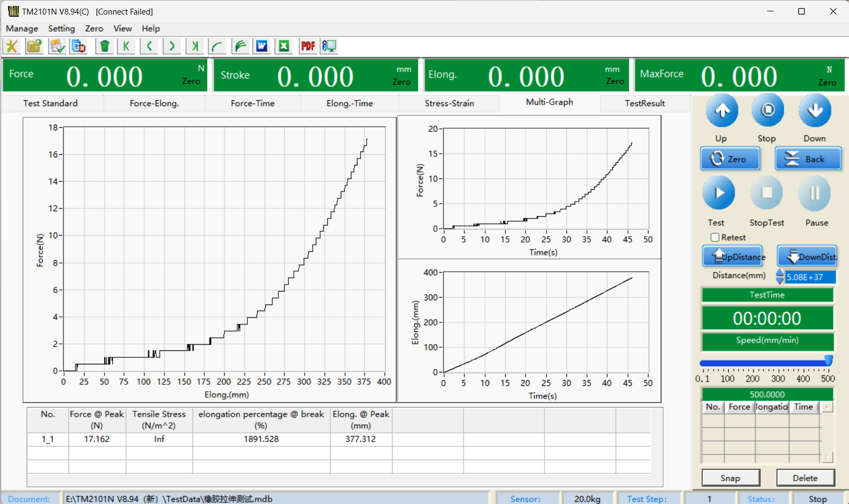Screen dimensions: 849x504
Task: Enable the Retest checkbox
Action: 715,237
